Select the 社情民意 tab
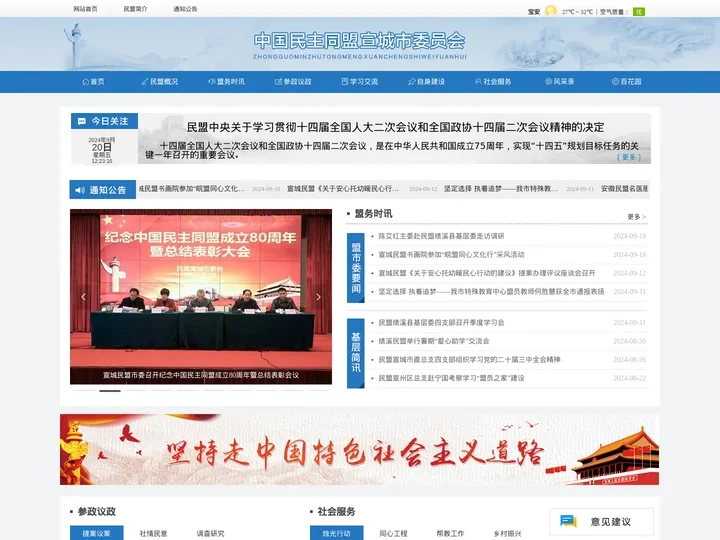The height and width of the screenshot is (540, 720). click(153, 533)
